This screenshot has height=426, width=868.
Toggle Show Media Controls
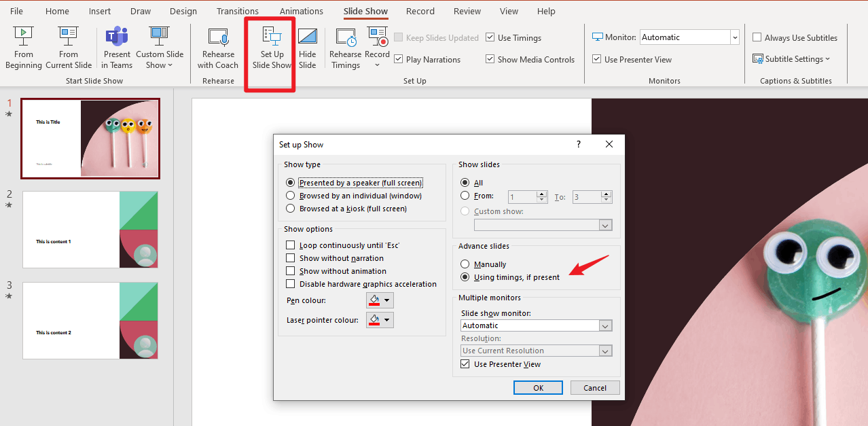(490, 60)
